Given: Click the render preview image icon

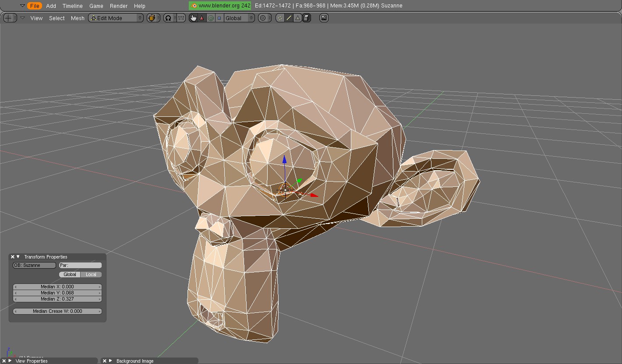Looking at the screenshot, I should 324,18.
